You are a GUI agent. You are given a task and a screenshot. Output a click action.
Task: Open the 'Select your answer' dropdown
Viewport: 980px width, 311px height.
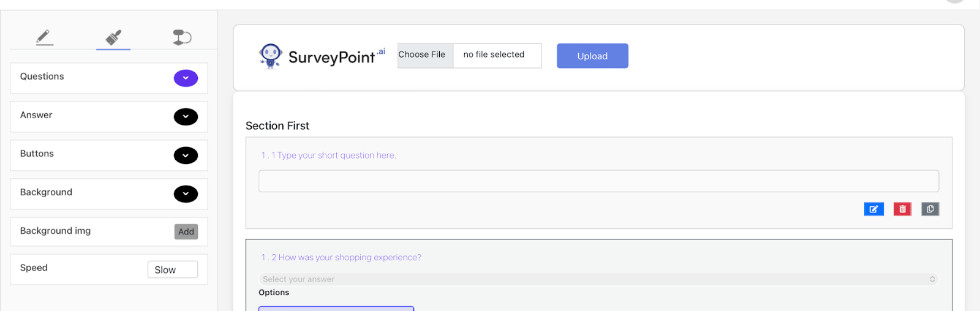tap(598, 279)
